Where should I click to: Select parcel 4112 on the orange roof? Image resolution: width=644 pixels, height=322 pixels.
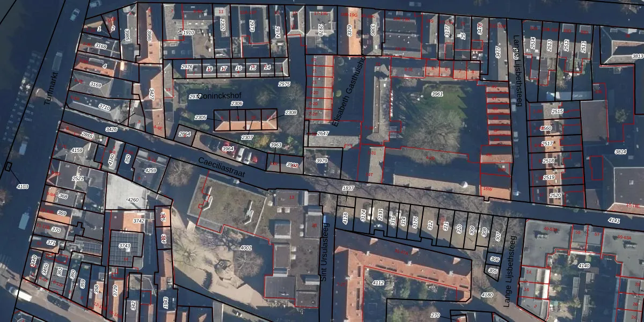(378, 282)
